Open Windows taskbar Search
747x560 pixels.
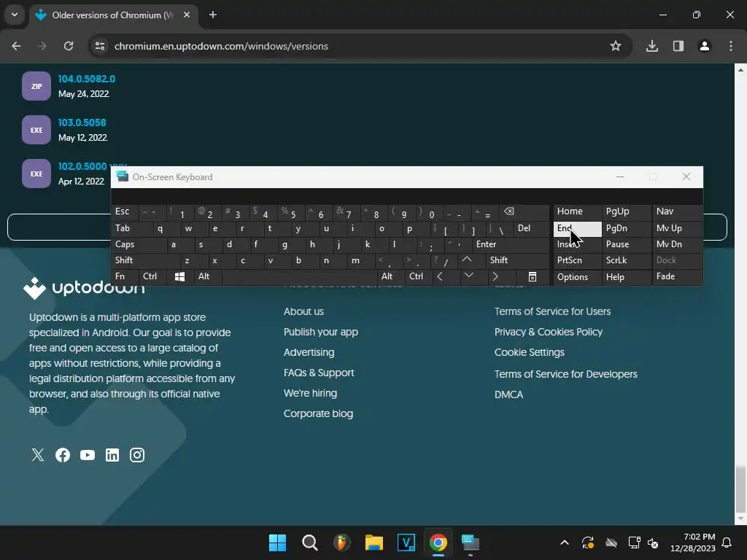pyautogui.click(x=309, y=542)
